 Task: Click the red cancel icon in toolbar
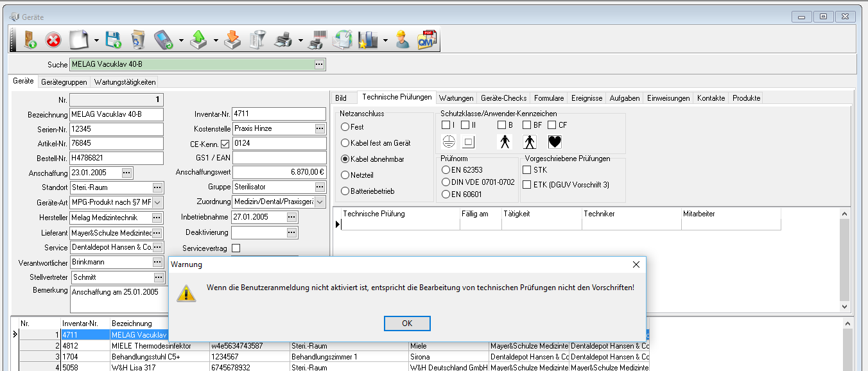coord(53,40)
